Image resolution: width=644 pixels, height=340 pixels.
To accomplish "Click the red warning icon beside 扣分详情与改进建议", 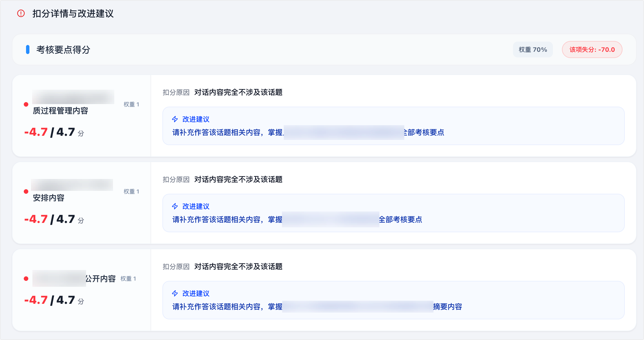I will click(x=21, y=13).
